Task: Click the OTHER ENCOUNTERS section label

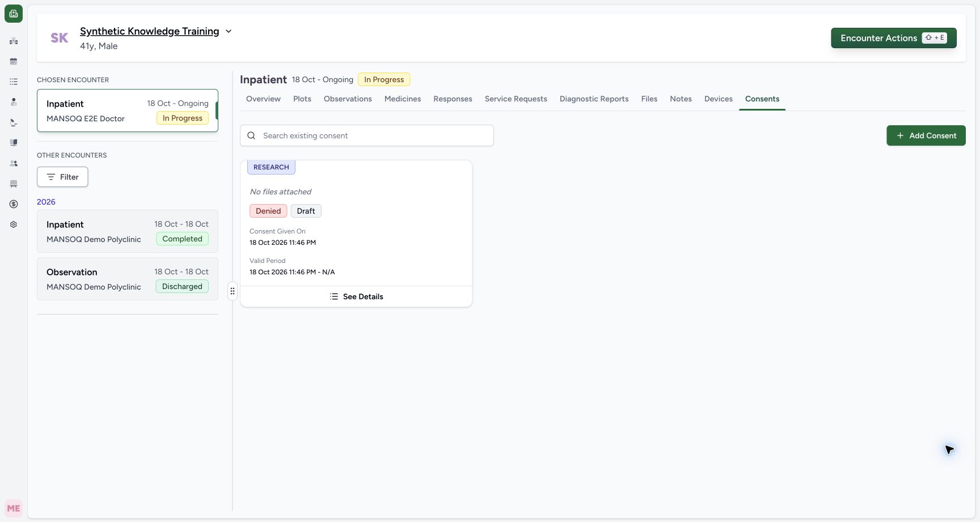Action: click(72, 155)
